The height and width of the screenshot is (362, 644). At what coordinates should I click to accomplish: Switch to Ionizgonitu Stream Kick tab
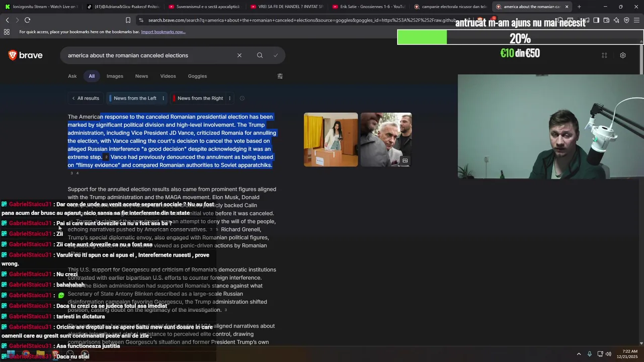click(x=40, y=7)
